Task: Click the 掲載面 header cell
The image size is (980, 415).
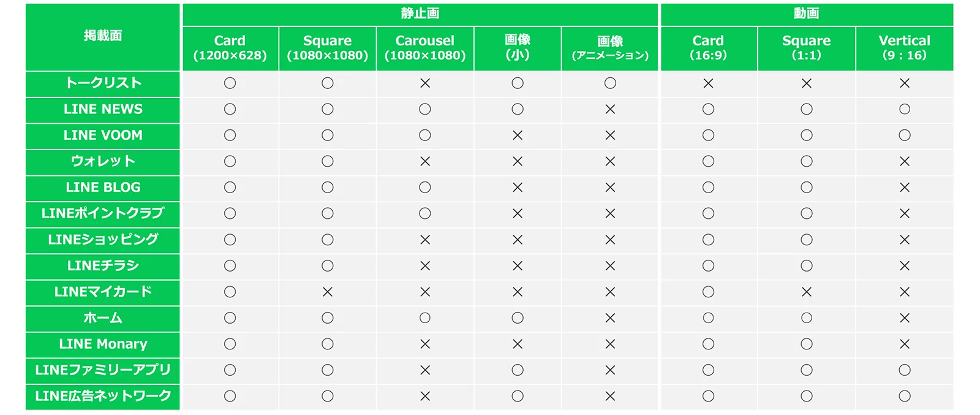Action: click(103, 37)
